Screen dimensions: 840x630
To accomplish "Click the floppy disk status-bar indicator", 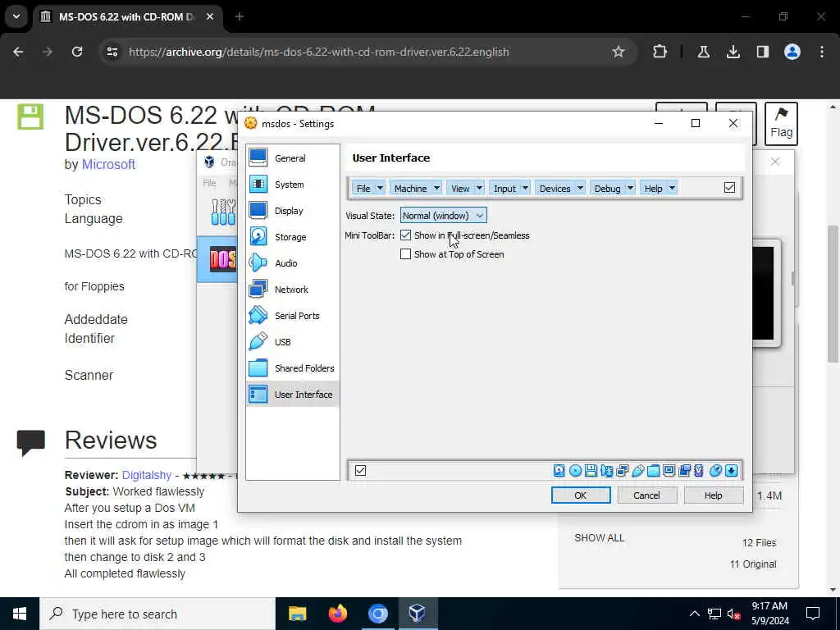I will point(591,470).
